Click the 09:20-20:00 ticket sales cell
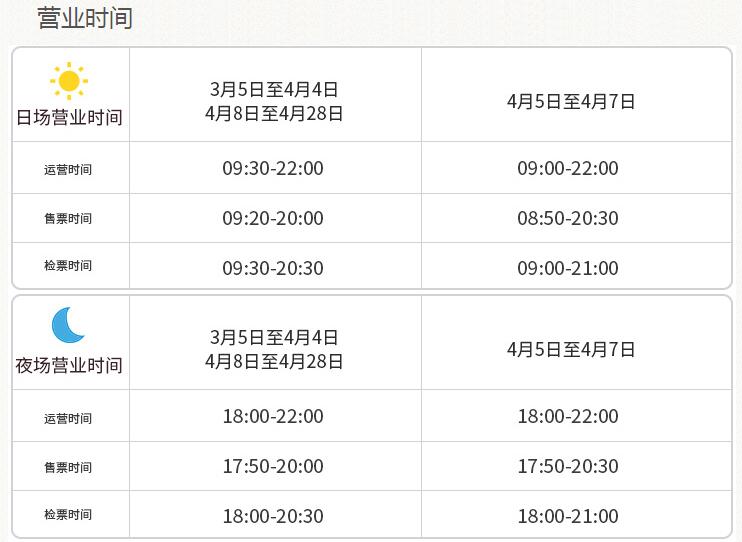The image size is (742, 542). point(273,219)
